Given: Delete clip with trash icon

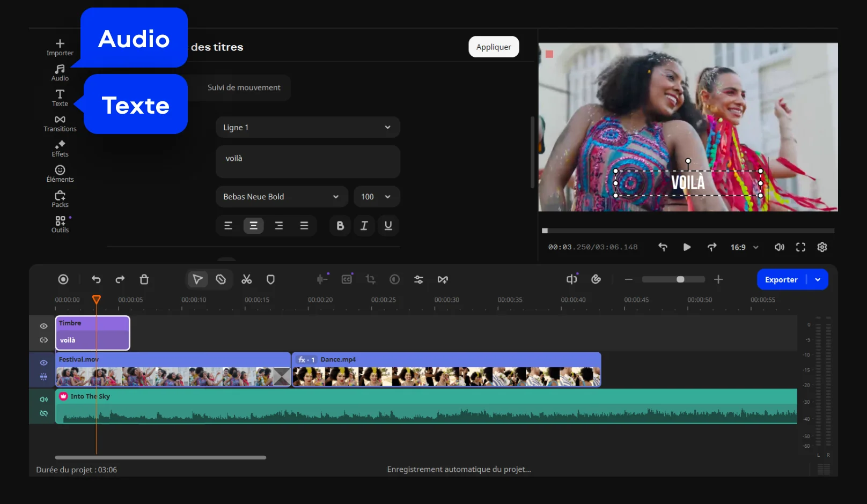Looking at the screenshot, I should pos(144,279).
